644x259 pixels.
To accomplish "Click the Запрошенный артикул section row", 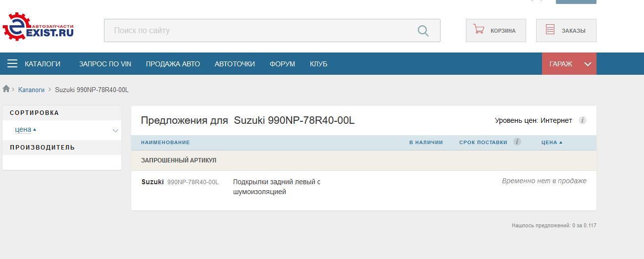I will [364, 160].
